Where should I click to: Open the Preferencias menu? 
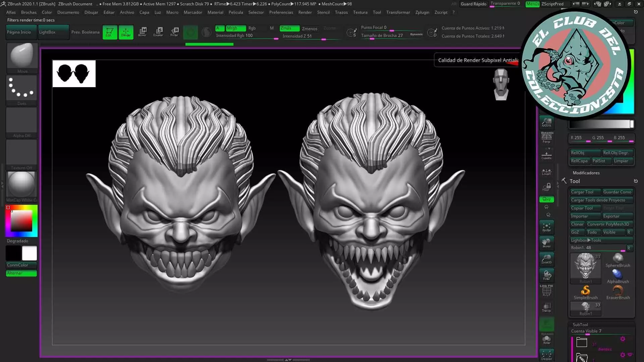[281, 12]
